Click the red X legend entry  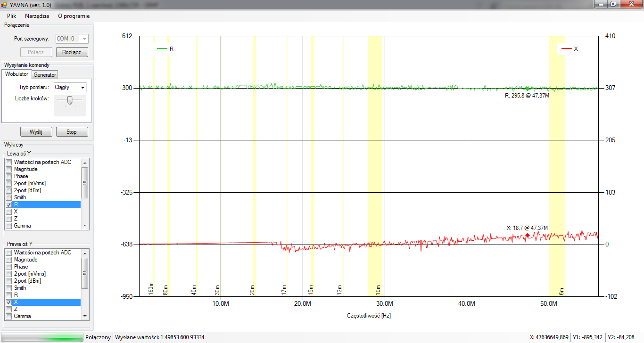569,49
